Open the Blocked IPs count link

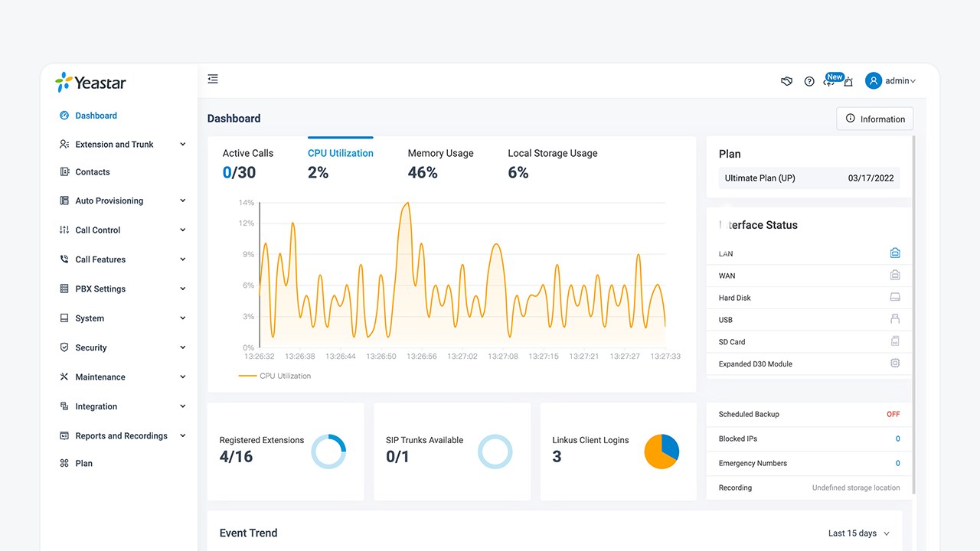coord(898,439)
